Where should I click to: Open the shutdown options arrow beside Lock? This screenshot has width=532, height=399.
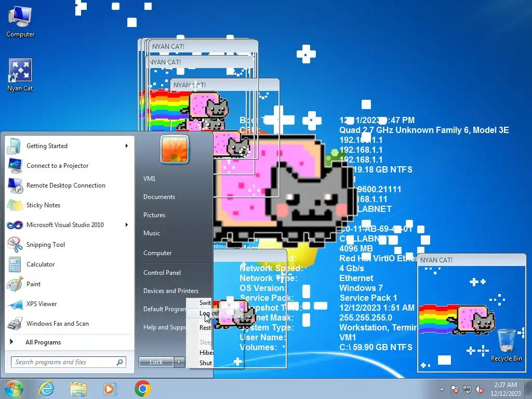(179, 362)
